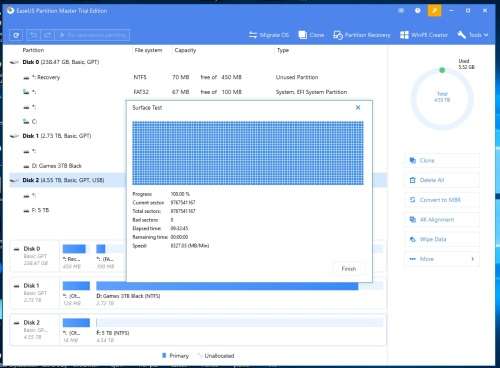Click the blue Surface Test sector grid
This screenshot has width=500, height=368.
point(248,153)
